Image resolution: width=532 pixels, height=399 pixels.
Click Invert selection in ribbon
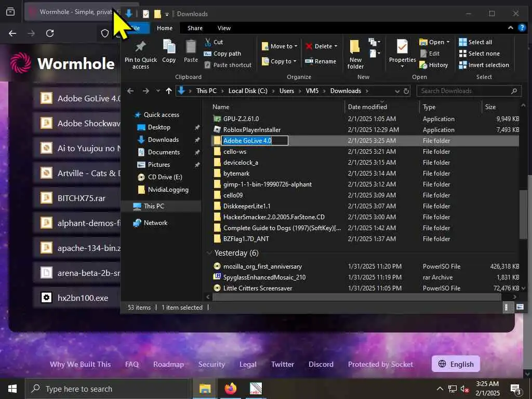[484, 65]
